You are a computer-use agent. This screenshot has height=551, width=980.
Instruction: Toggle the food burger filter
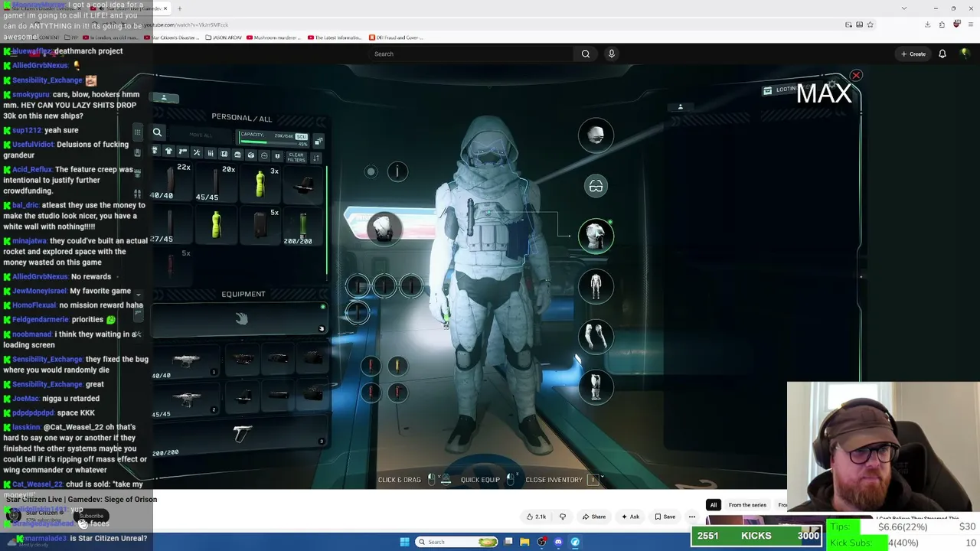(x=237, y=155)
